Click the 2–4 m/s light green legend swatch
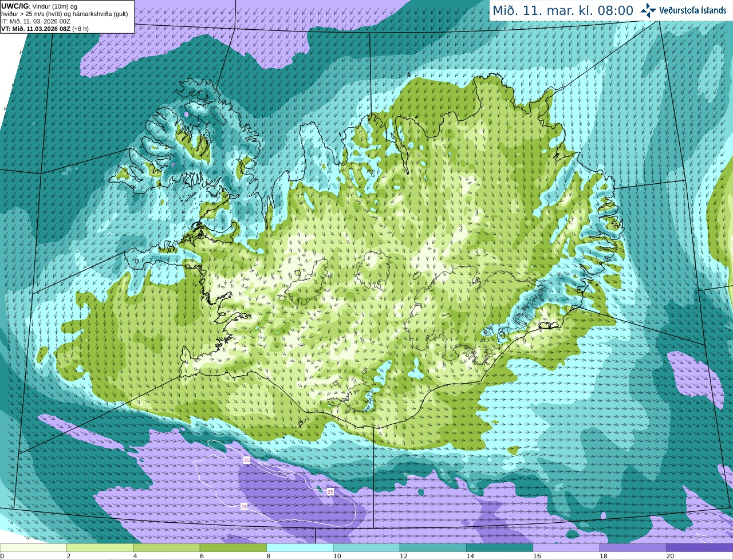733x560 pixels. [100, 548]
